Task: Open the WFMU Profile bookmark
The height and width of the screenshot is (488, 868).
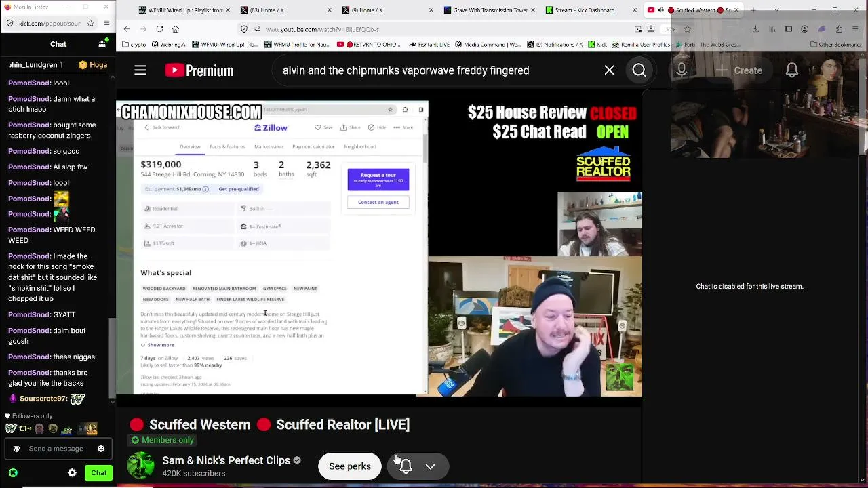Action: tap(296, 45)
